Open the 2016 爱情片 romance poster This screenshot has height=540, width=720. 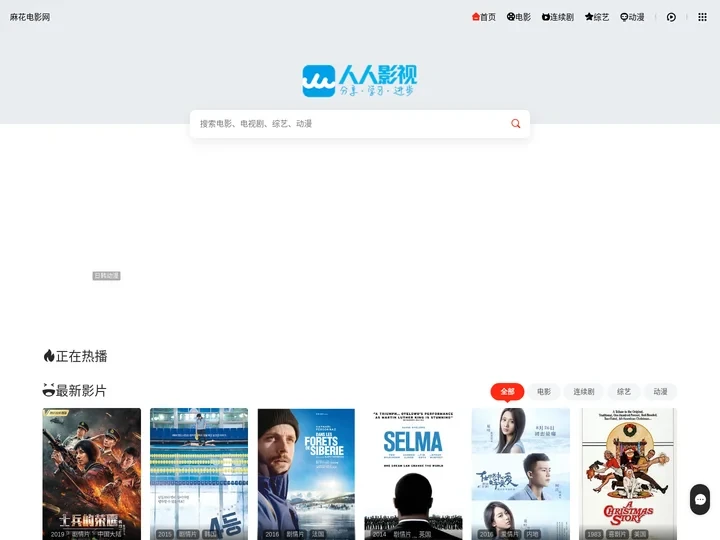pos(521,474)
